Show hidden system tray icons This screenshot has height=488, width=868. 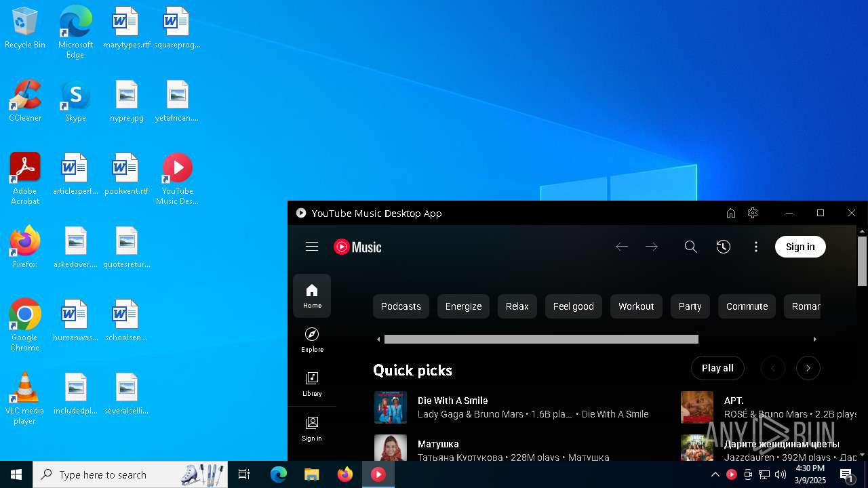pyautogui.click(x=715, y=474)
